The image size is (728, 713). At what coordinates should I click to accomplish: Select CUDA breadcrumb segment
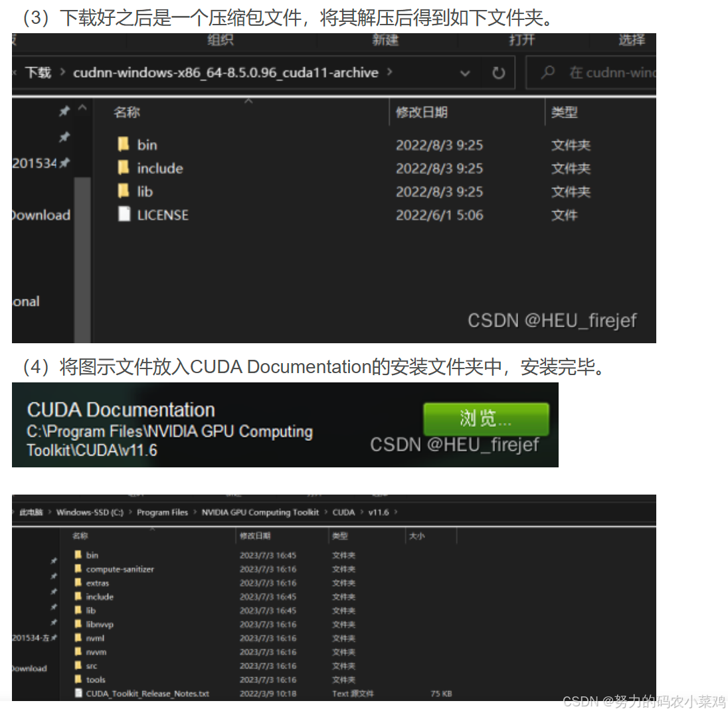(343, 513)
